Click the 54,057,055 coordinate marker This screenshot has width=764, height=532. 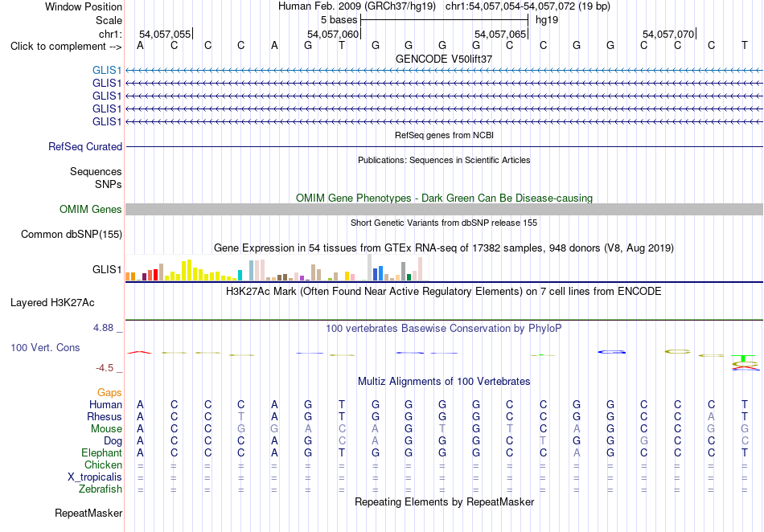165,34
